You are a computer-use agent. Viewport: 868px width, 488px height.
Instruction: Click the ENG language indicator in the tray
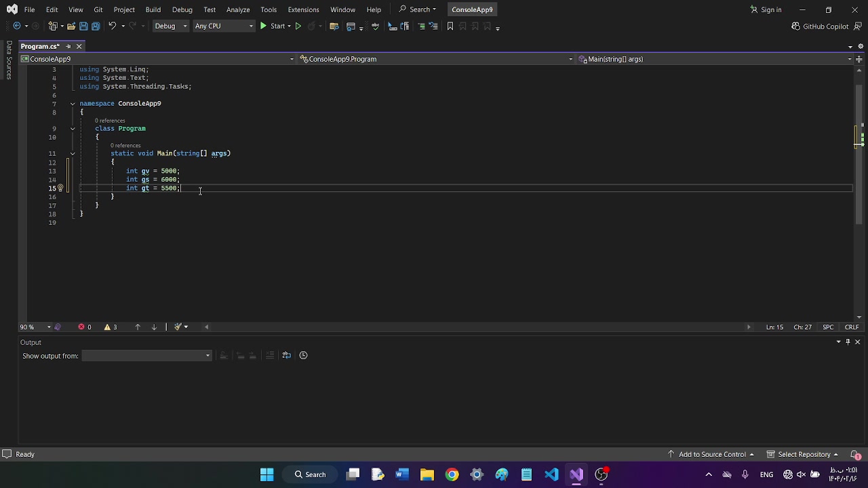point(766,474)
